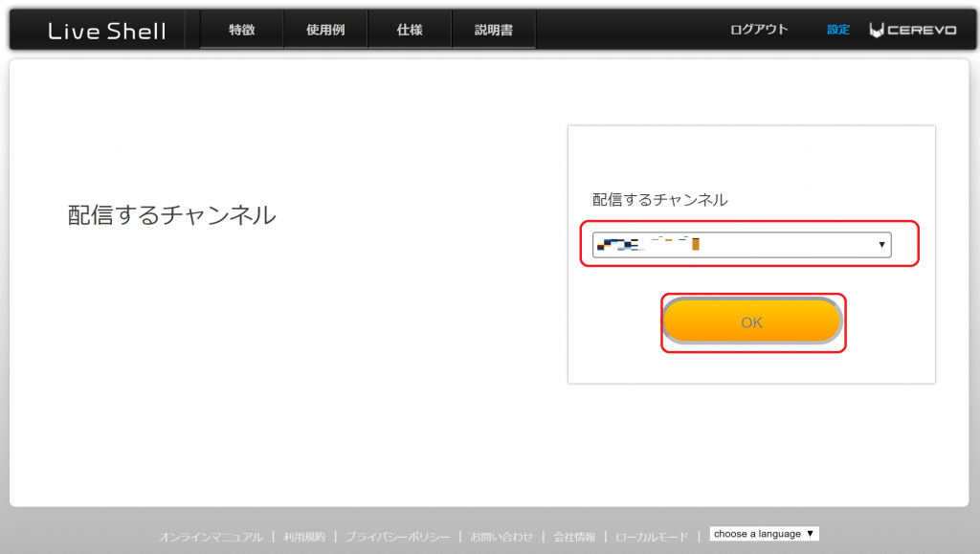This screenshot has width=980, height=554.
Task: Open the 会社情報 footer link
Action: point(577,536)
